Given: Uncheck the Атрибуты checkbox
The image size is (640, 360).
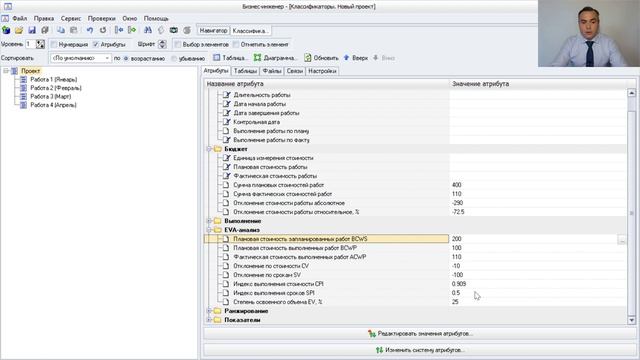Looking at the screenshot, I should coord(96,44).
